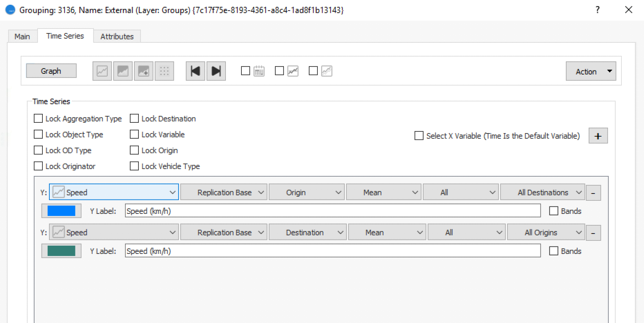Click the line chart icon in toolbar

[x=102, y=71]
